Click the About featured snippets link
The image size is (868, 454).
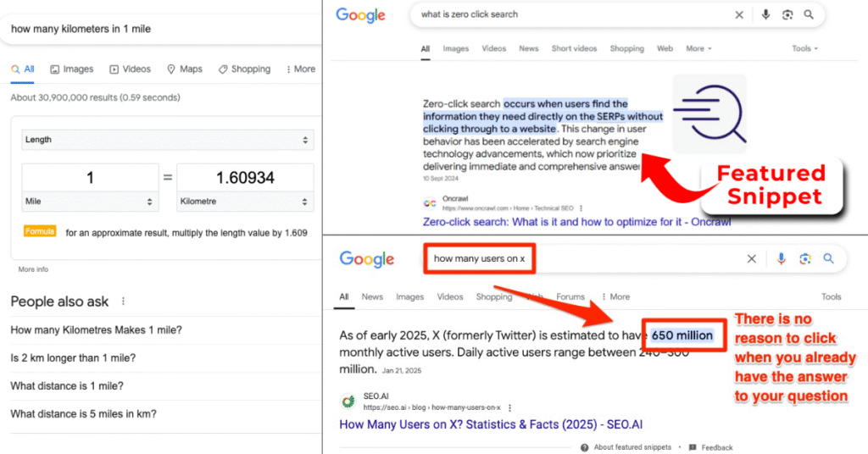(x=632, y=447)
